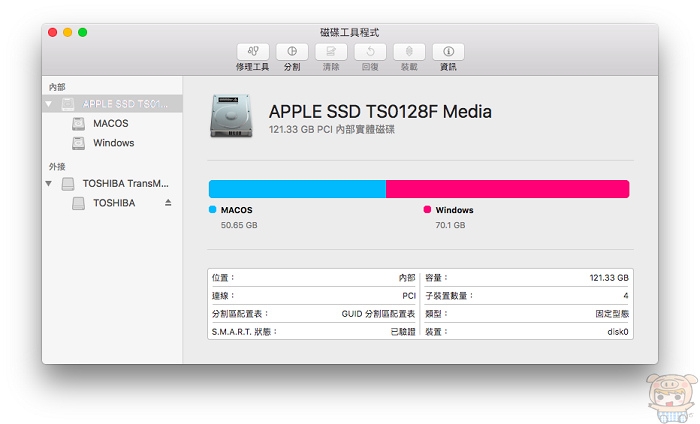Click the 子裝置數量 value 4
This screenshot has height=424, width=700.
click(626, 295)
